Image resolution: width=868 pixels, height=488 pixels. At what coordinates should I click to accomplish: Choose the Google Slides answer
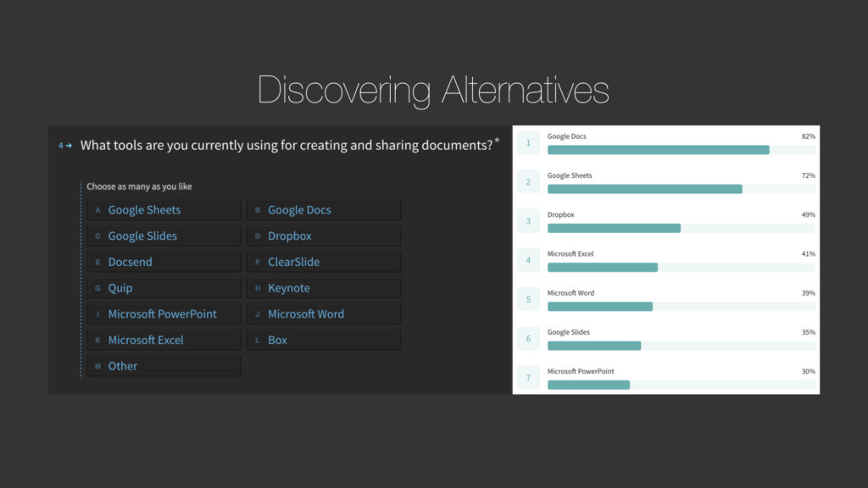tap(164, 236)
